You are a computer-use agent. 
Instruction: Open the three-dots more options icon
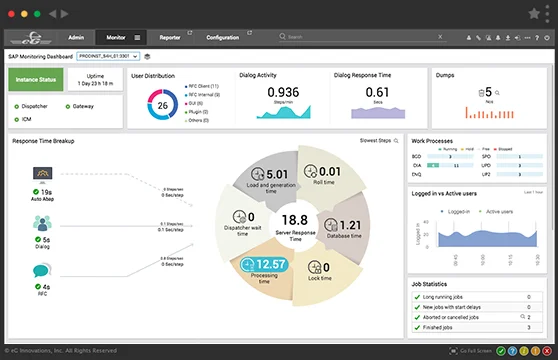[527, 37]
